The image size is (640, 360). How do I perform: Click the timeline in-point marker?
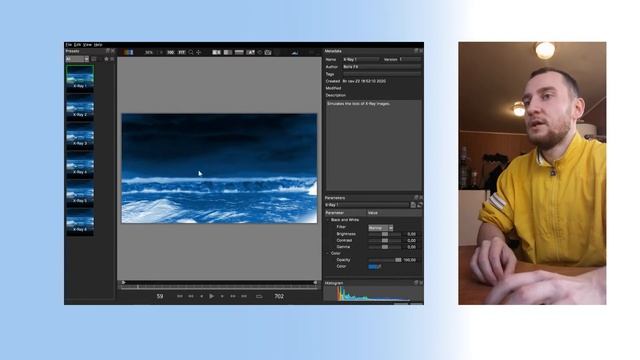click(x=123, y=282)
